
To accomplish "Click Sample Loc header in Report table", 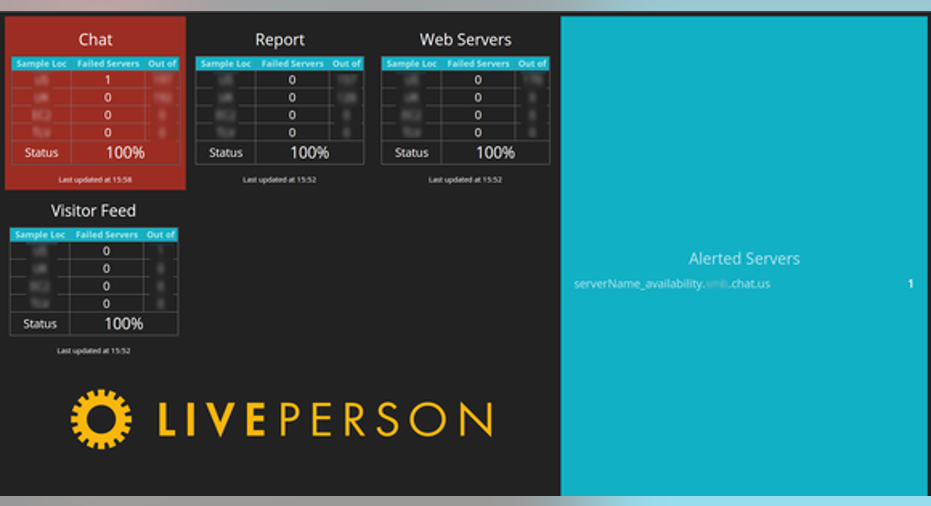I will point(226,64).
